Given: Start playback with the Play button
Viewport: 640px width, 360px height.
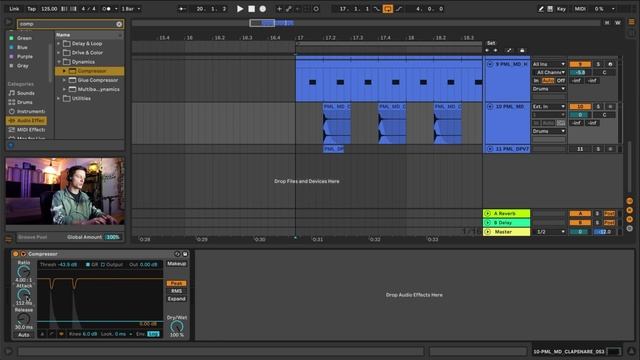Looking at the screenshot, I should (x=240, y=9).
